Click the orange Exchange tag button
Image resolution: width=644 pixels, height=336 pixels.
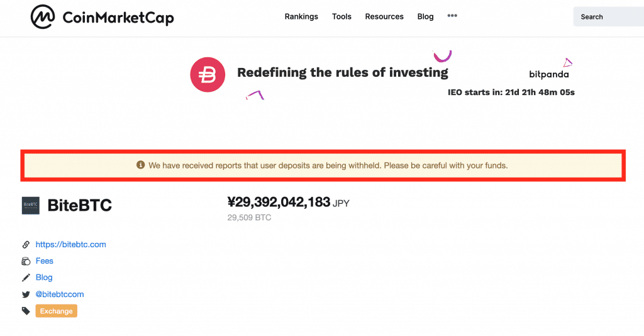click(56, 311)
